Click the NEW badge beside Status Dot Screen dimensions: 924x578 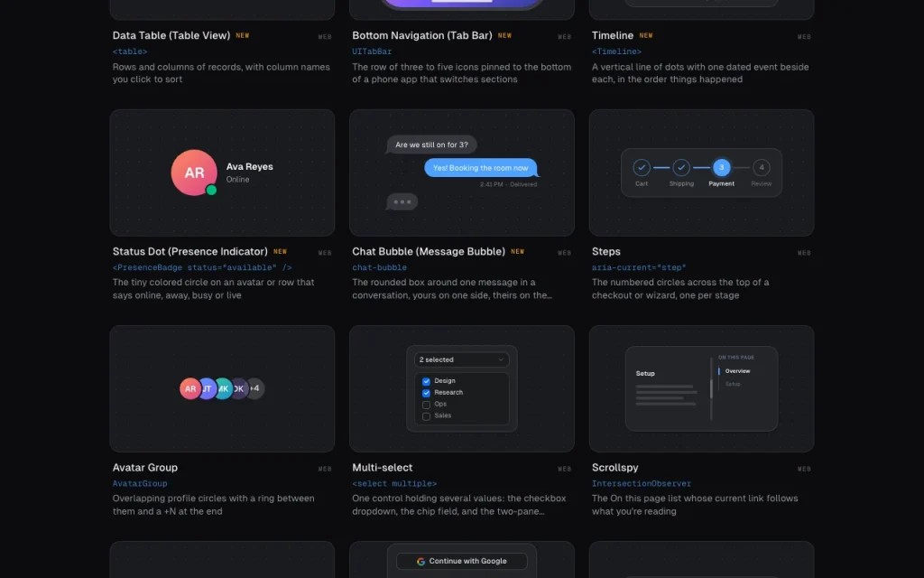[280, 251]
